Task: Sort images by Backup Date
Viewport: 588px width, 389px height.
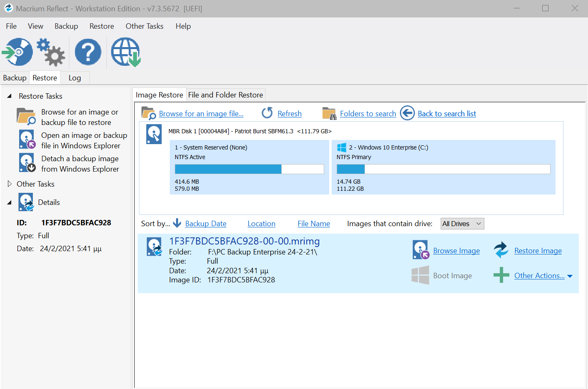Action: [206, 224]
